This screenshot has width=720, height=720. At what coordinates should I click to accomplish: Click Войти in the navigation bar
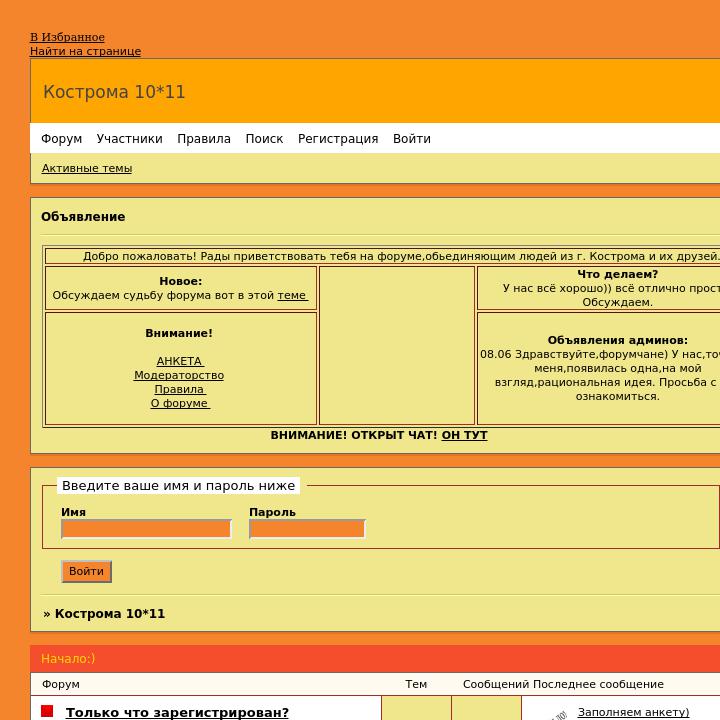pyautogui.click(x=412, y=139)
